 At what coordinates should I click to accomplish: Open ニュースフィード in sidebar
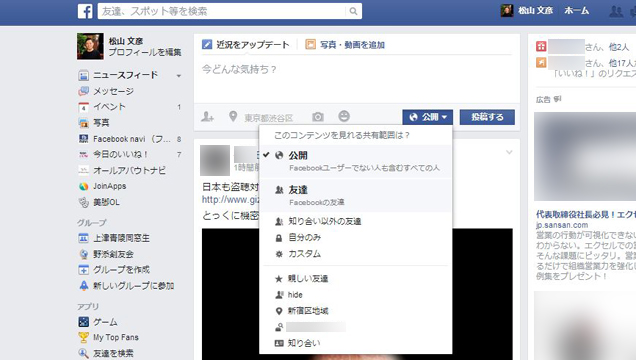[125, 75]
